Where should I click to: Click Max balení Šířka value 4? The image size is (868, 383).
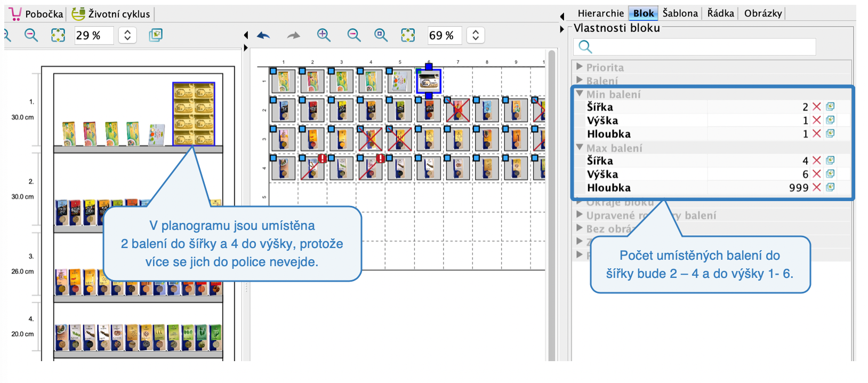[805, 161]
